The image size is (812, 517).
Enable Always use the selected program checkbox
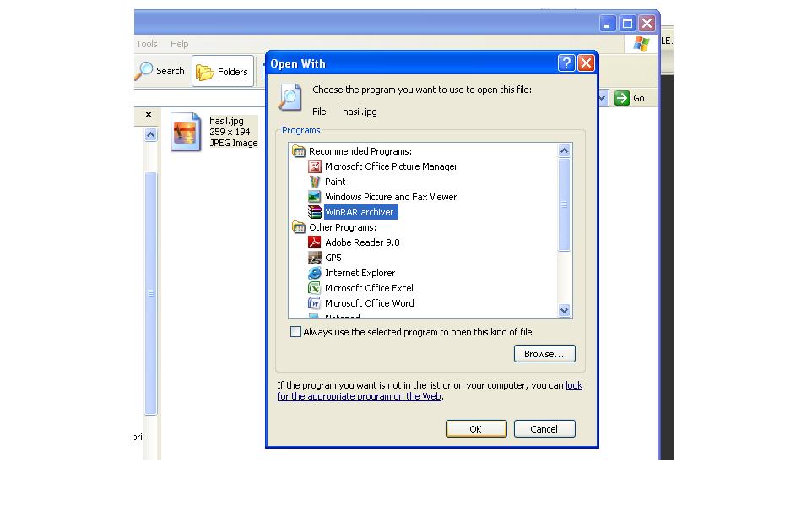coord(295,331)
